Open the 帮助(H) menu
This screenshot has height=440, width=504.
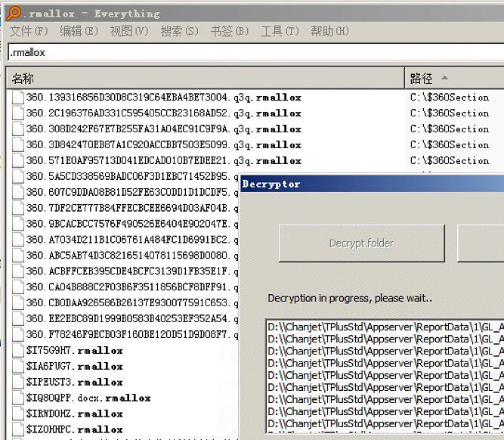(329, 31)
